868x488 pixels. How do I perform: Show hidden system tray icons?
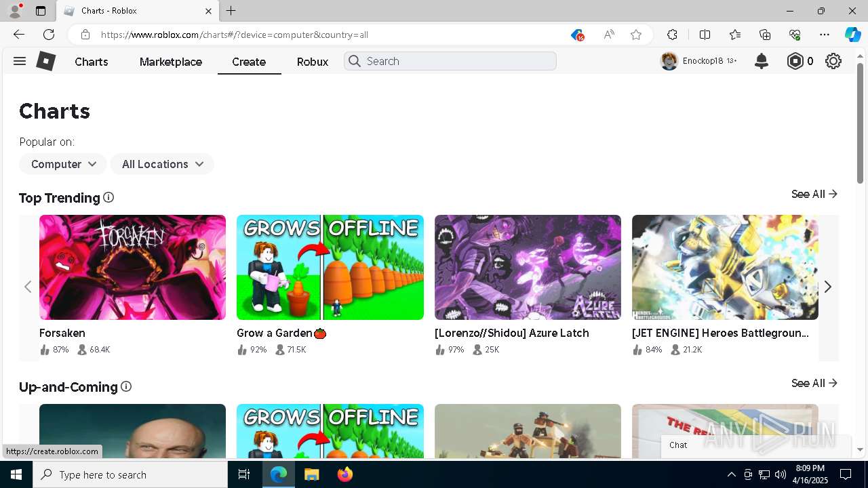click(x=731, y=474)
